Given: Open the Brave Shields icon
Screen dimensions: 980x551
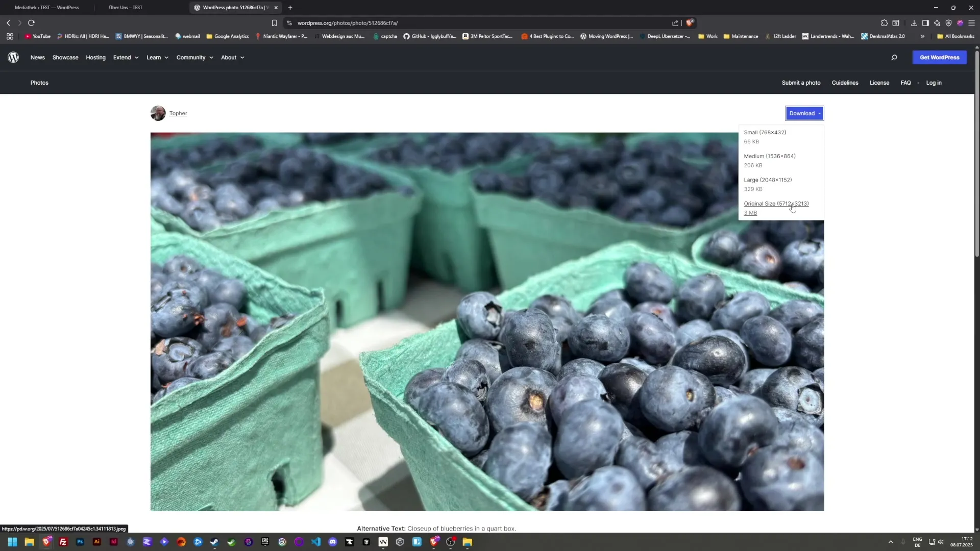Looking at the screenshot, I should (690, 22).
